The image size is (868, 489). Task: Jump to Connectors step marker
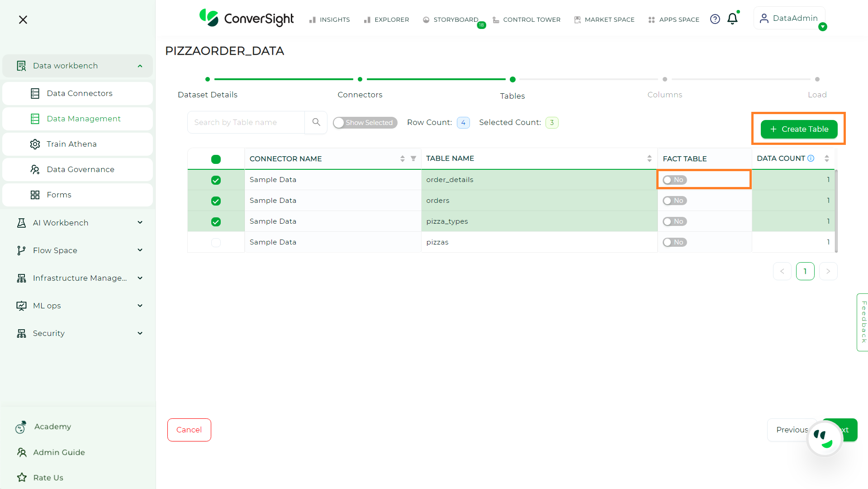360,79
